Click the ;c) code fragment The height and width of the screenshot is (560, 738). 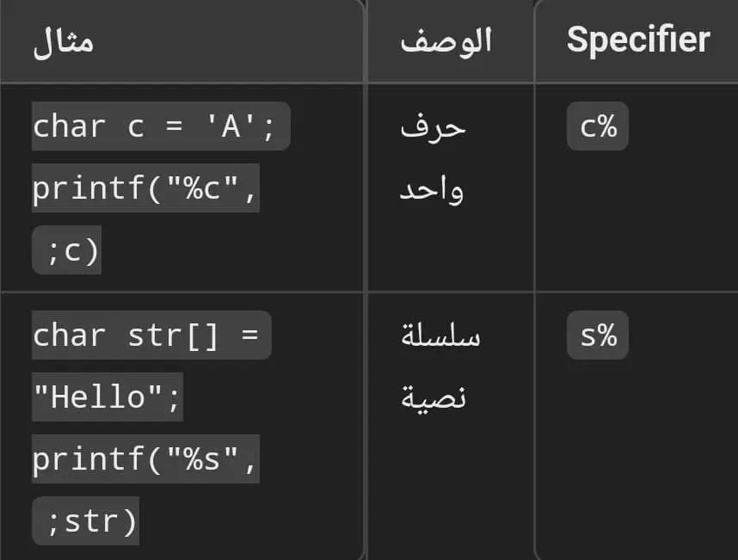click(66, 249)
